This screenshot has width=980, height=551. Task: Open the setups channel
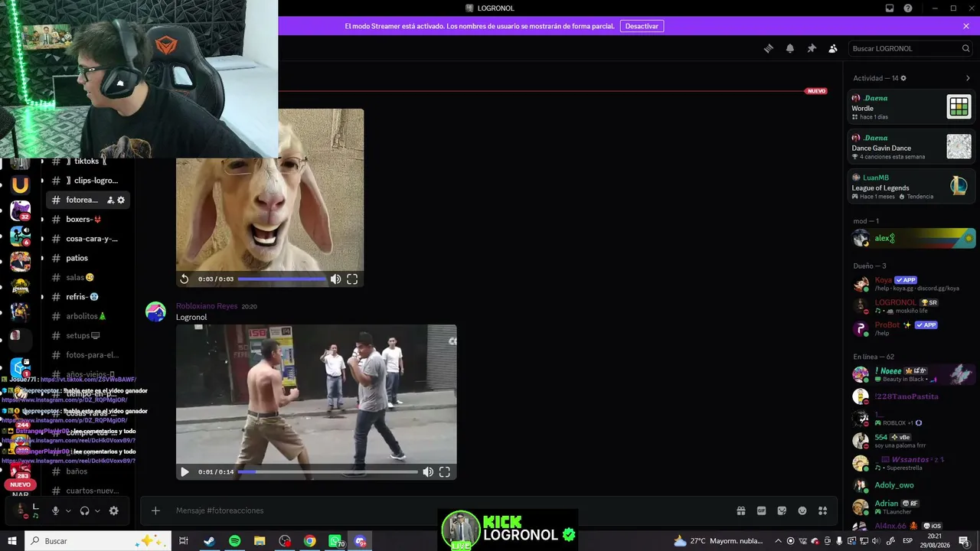tap(87, 336)
